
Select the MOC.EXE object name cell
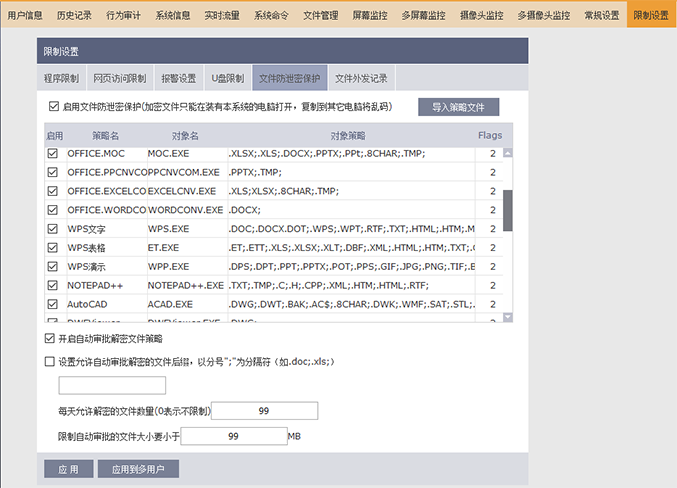tap(187, 153)
